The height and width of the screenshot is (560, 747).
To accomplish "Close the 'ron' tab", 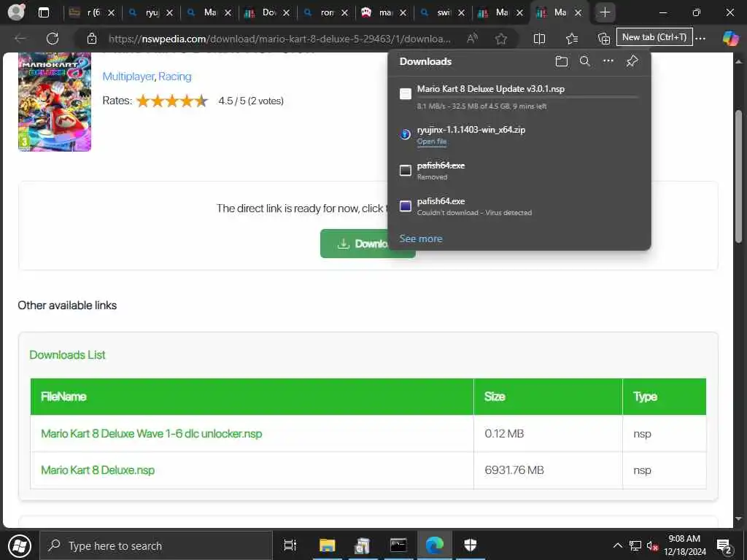I will tap(344, 13).
